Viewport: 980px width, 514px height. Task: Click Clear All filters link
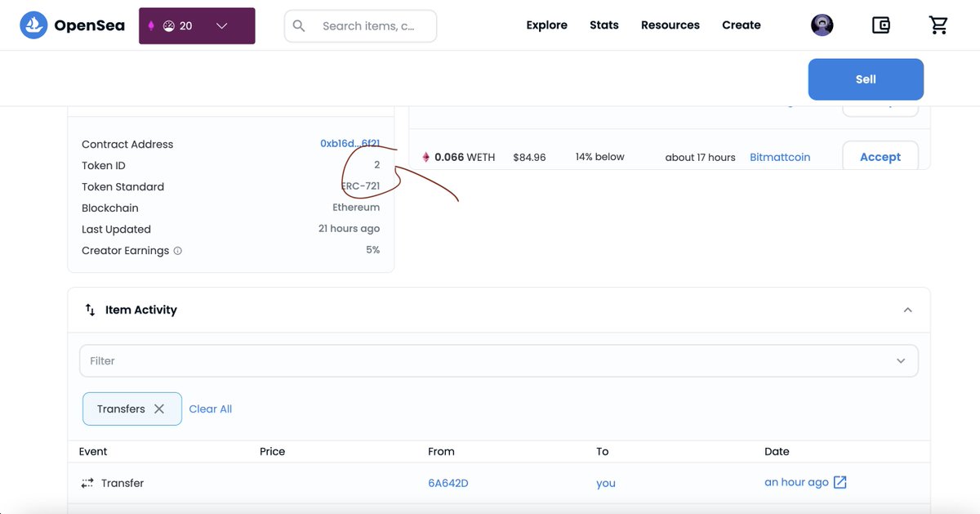pyautogui.click(x=210, y=409)
